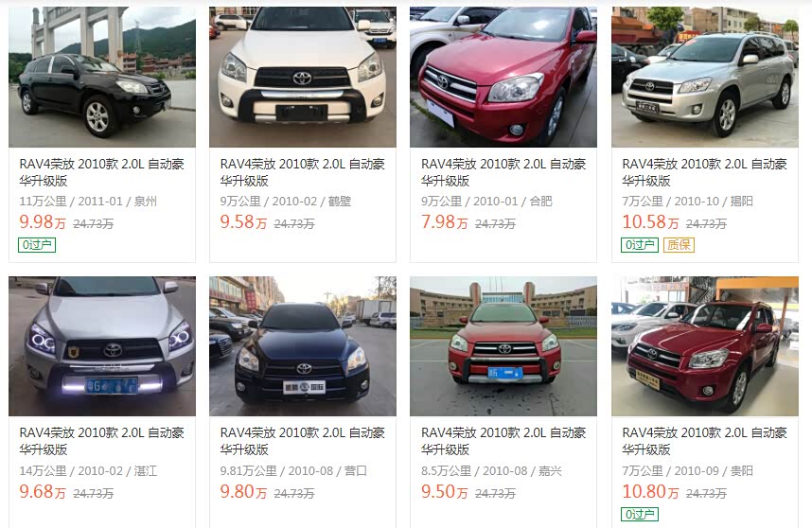Open the silver RAV4 photo from 揭阳
Screen dimensions: 812x528
point(705,78)
